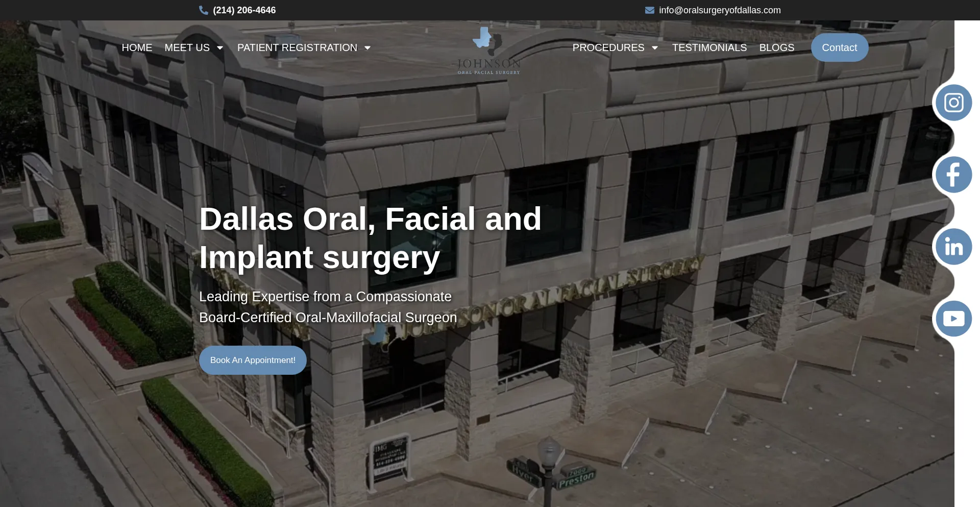Open the YouTube social icon
The width and height of the screenshot is (980, 507).
click(x=953, y=319)
